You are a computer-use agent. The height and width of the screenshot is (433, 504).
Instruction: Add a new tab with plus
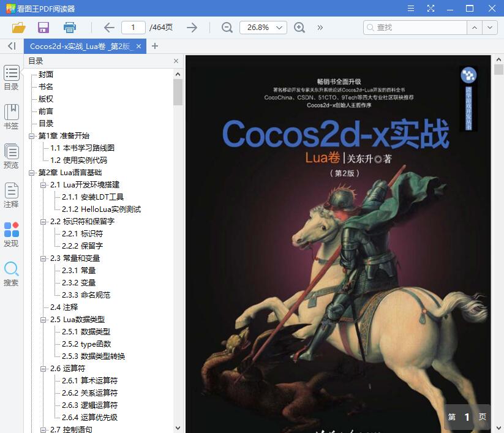click(154, 47)
